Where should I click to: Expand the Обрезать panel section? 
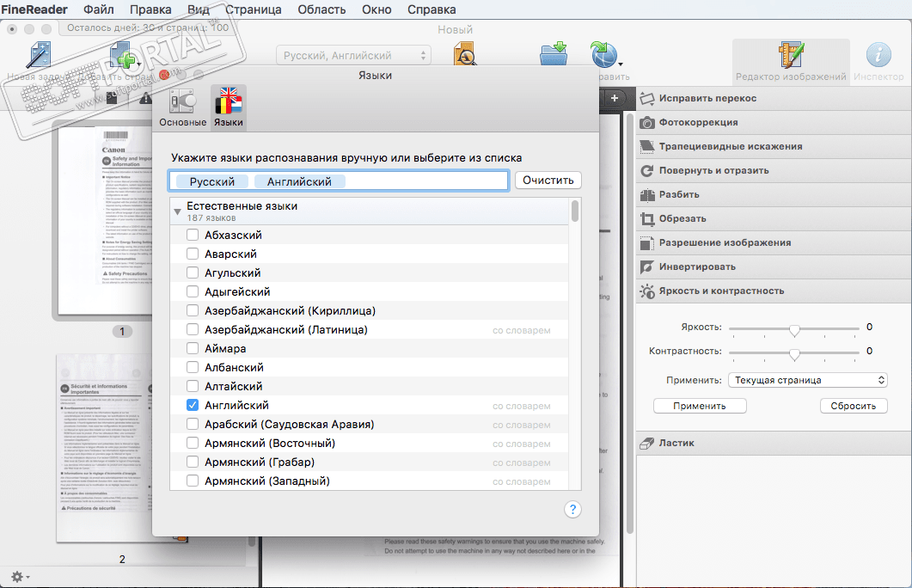[774, 218]
